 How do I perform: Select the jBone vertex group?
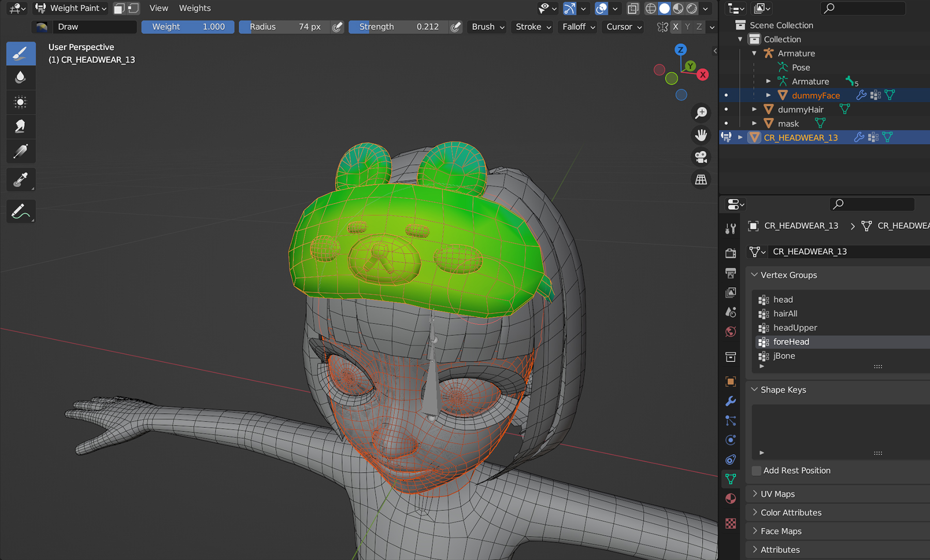[x=784, y=356]
